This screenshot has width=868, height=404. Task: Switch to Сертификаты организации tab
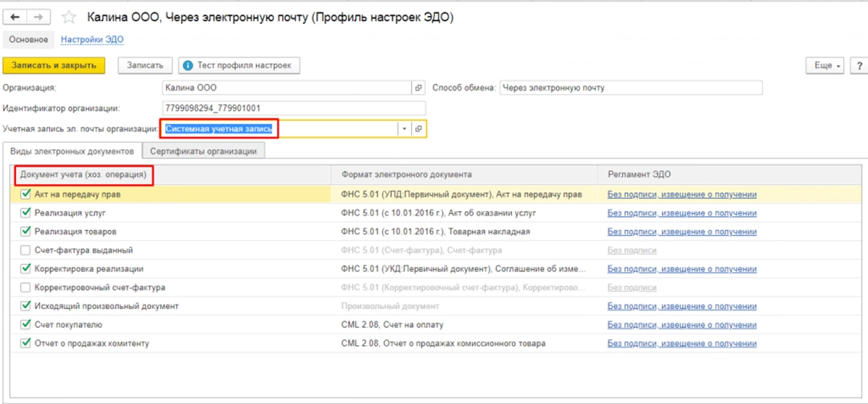coord(204,151)
